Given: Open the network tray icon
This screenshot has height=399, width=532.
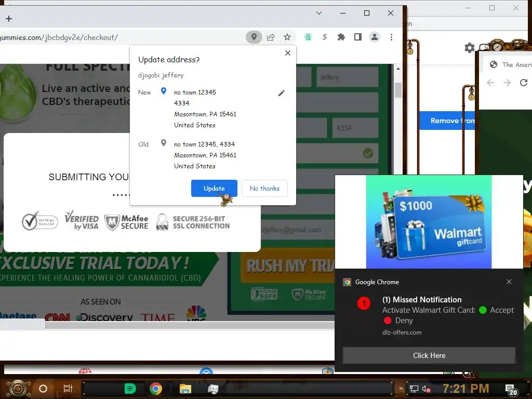Looking at the screenshot, I should coord(414,389).
